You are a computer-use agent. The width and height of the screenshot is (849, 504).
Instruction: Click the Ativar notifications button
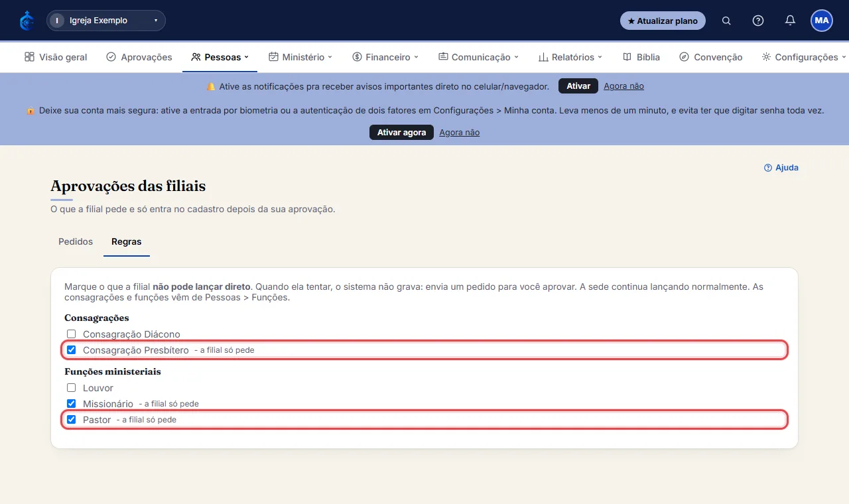click(578, 86)
